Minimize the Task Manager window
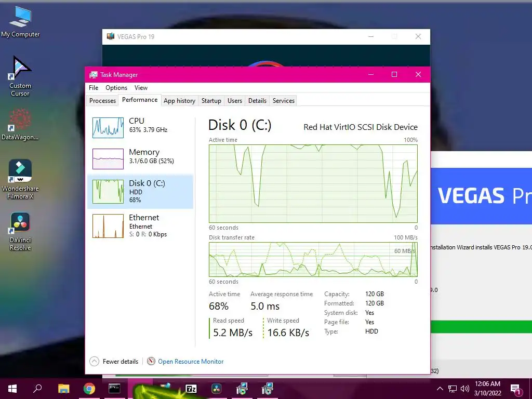 pos(371,74)
